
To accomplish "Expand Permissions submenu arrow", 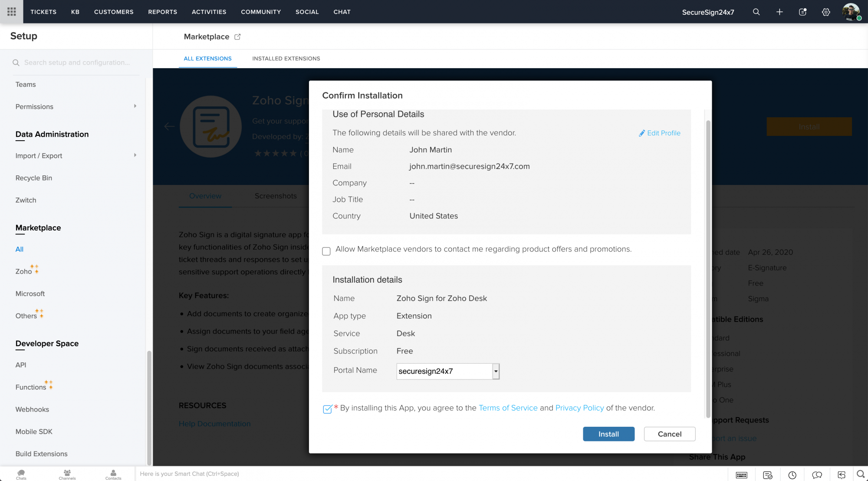I will coord(135,106).
